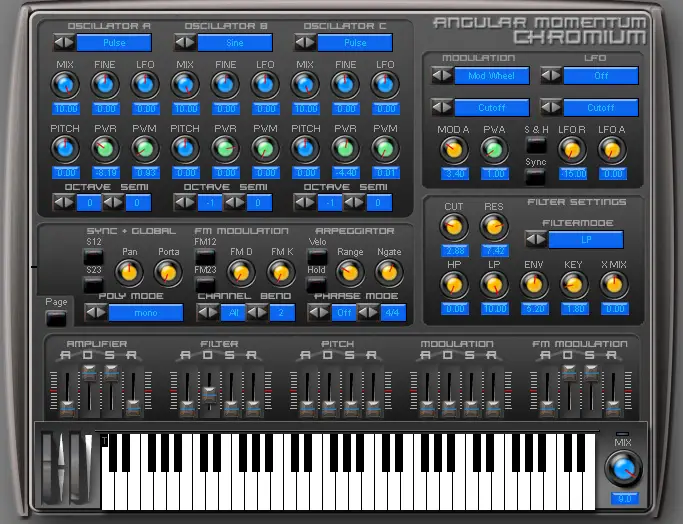Open the Filtermode selector showing LP
Viewport: 683px width, 524px height.
click(x=586, y=240)
